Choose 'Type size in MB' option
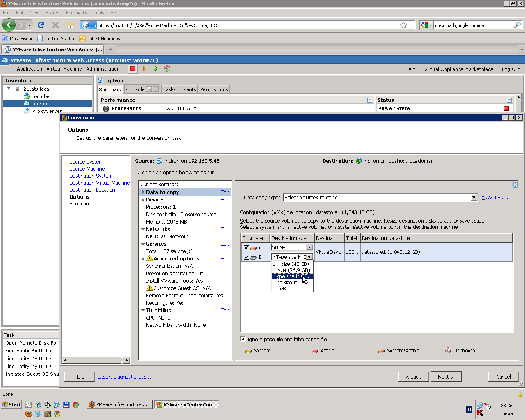This screenshot has width=525, height=420. (x=292, y=283)
